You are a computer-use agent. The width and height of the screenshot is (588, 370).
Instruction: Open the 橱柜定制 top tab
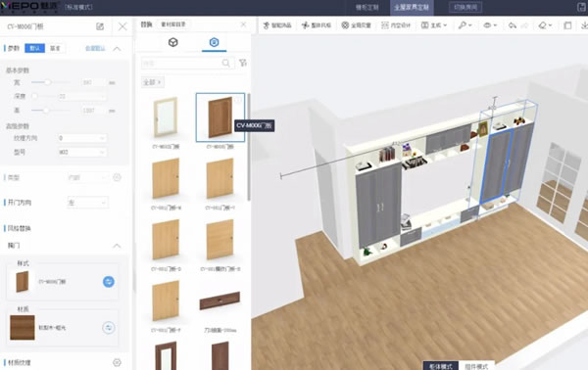(x=367, y=8)
